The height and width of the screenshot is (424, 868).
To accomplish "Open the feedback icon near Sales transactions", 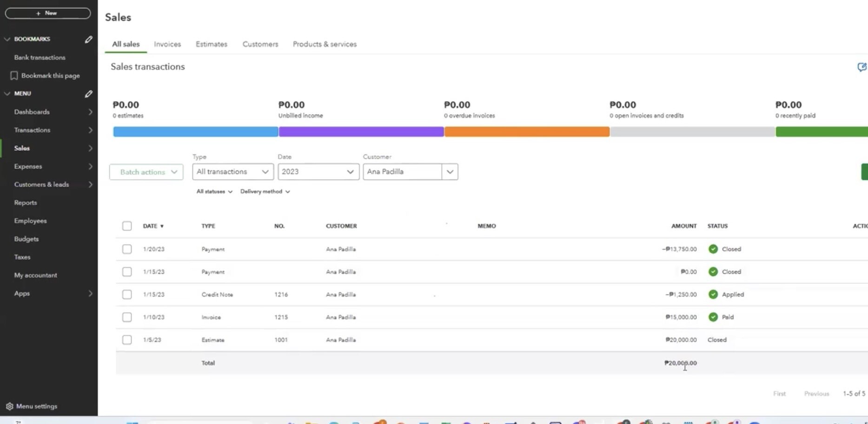I will point(862,67).
